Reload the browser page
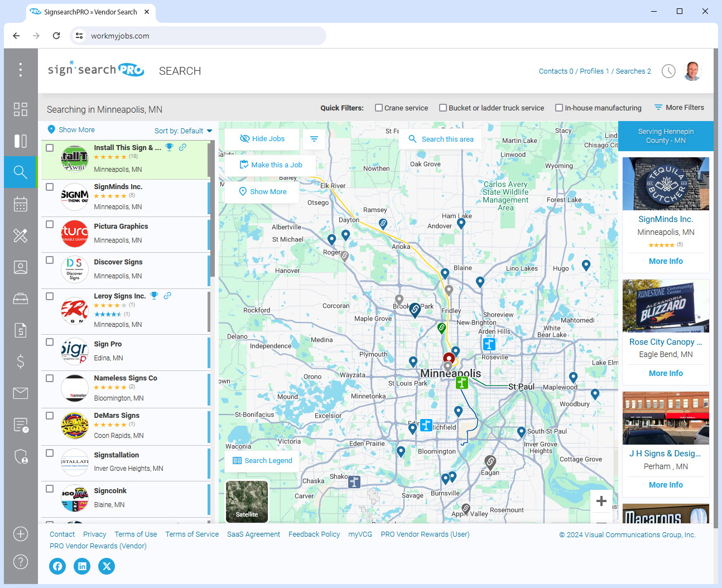Screen dimensions: 722x588 point(56,36)
